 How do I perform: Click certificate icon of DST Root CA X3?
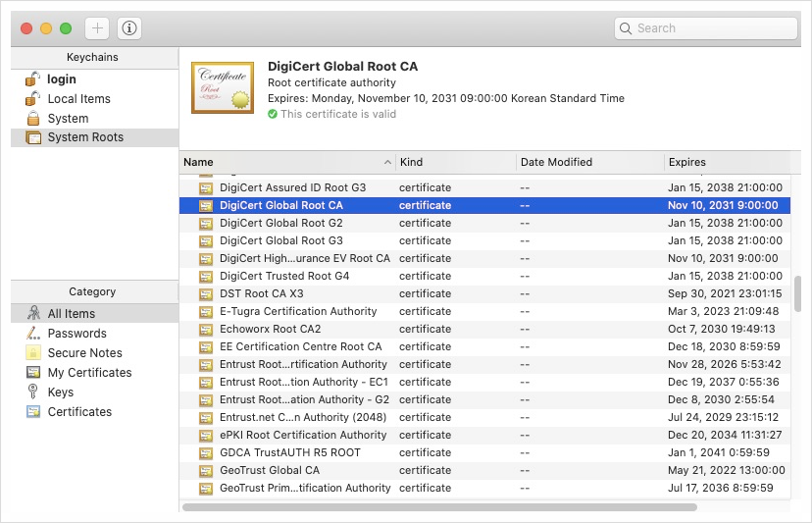pos(206,294)
